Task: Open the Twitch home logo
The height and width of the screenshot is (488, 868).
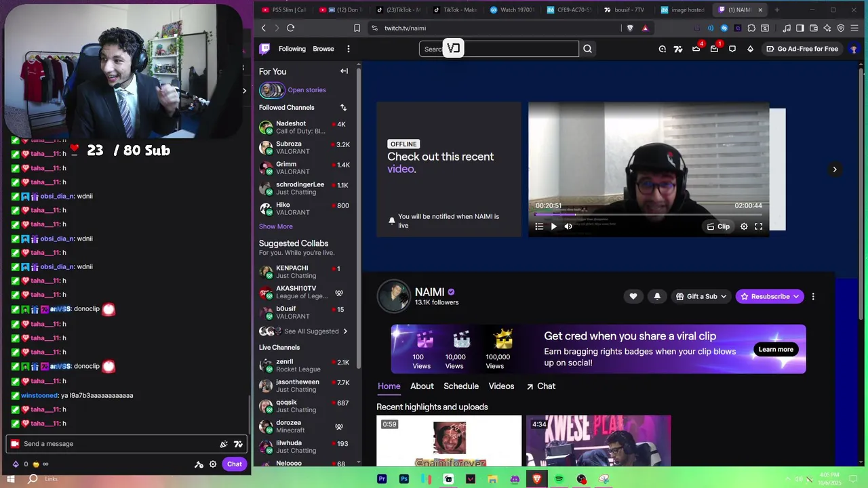Action: 264,49
